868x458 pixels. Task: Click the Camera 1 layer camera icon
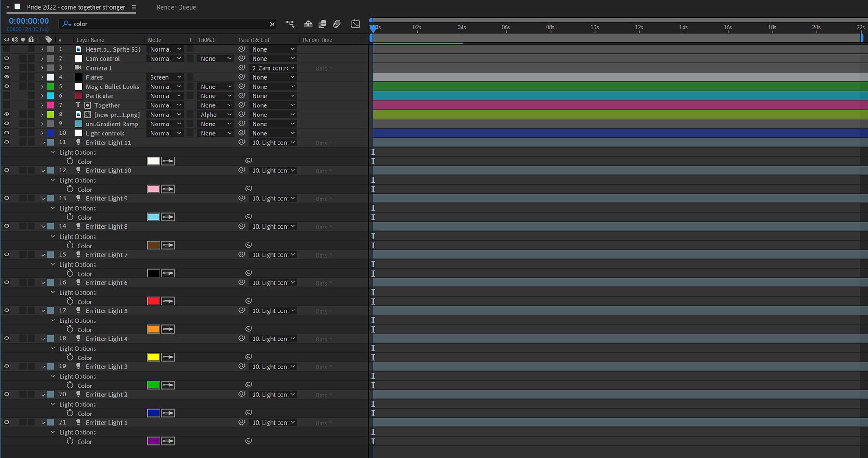coord(78,67)
